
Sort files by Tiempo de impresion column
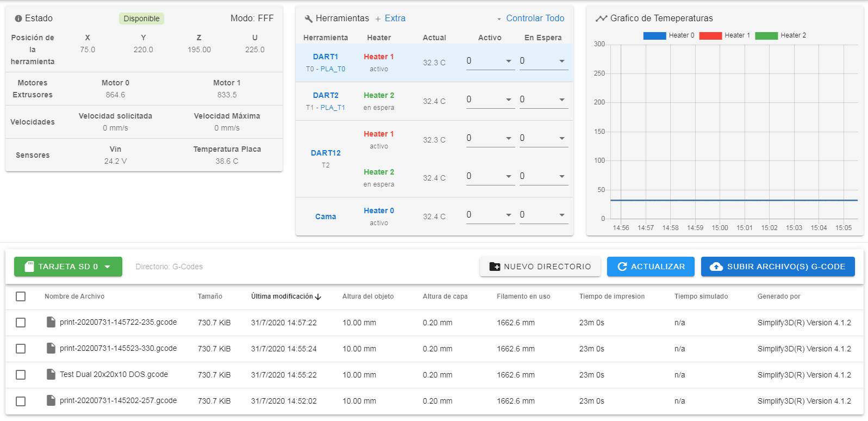[x=612, y=296]
